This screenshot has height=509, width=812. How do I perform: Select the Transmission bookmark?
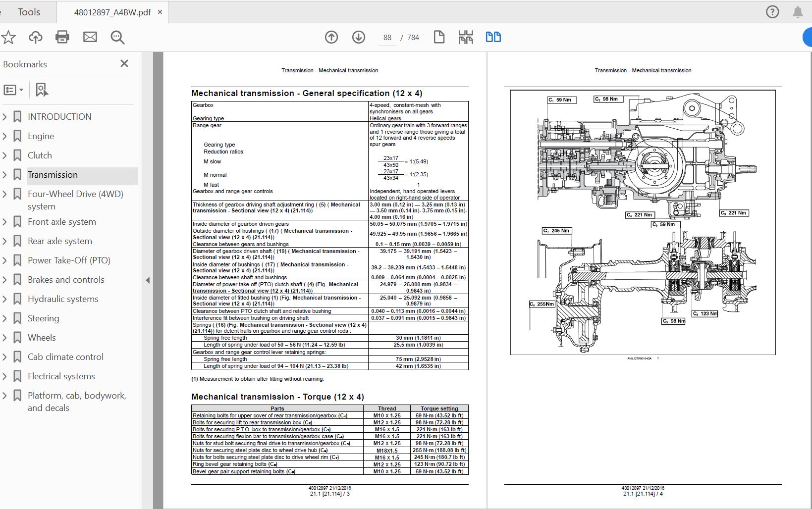[53, 175]
